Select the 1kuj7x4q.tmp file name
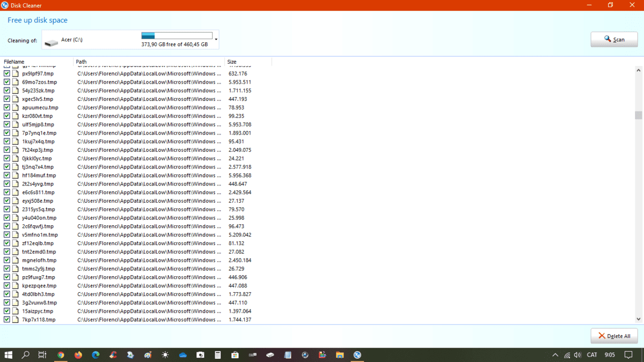The height and width of the screenshot is (362, 644). [x=38, y=142]
